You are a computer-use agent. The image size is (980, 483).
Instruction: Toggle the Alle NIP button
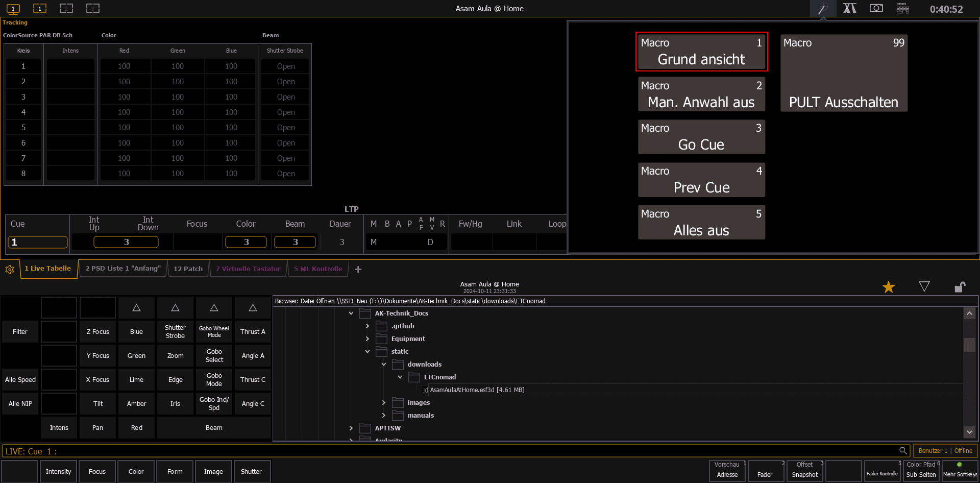pyautogui.click(x=20, y=404)
